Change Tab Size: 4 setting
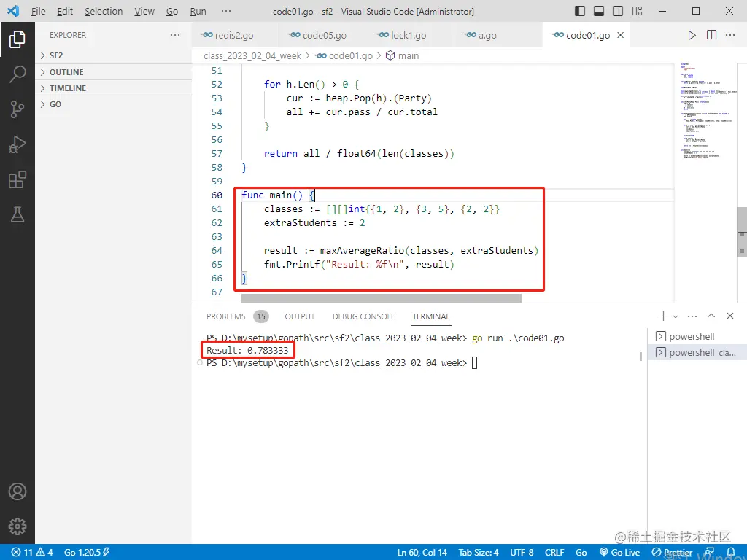Viewport: 747px width, 560px height. tap(479, 553)
